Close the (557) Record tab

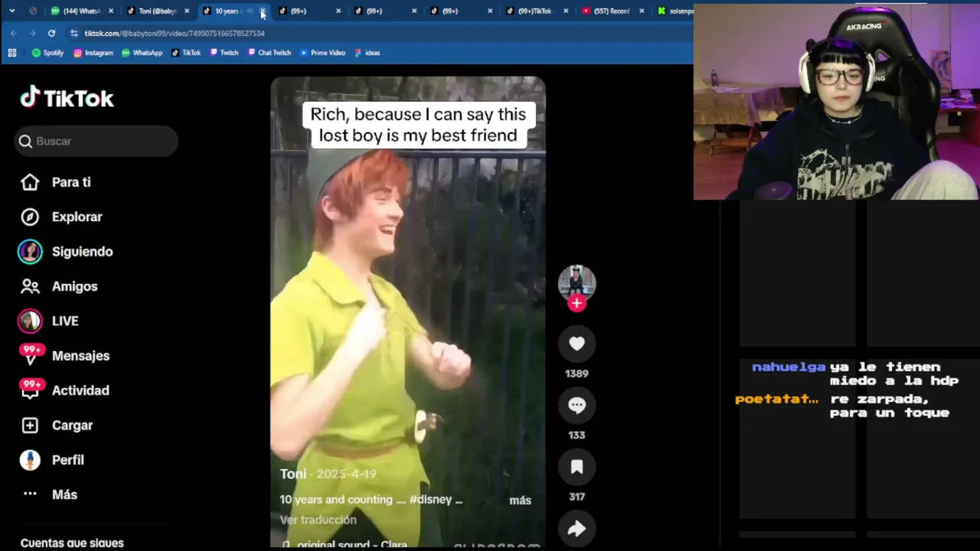(x=642, y=11)
